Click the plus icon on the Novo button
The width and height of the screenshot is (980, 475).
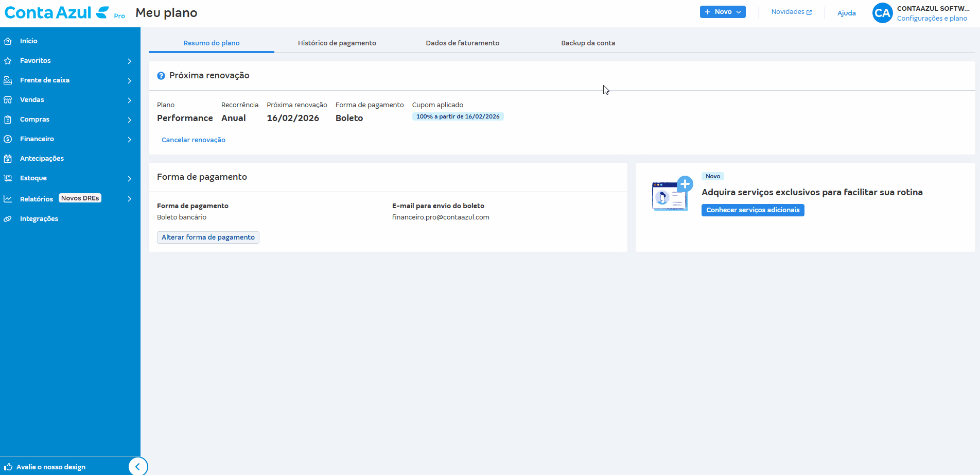pyautogui.click(x=708, y=12)
